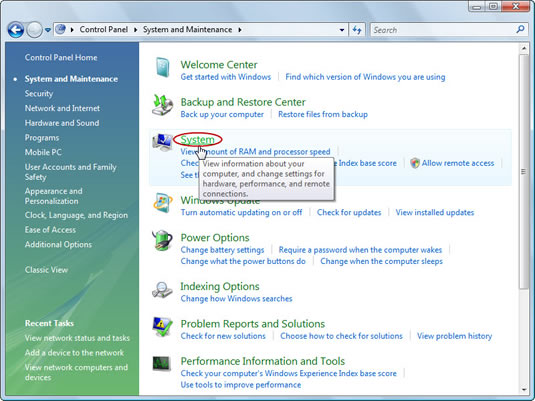Image resolution: width=535 pixels, height=401 pixels.
Task: Click the vertical scrollbar down arrow
Action: point(524,390)
